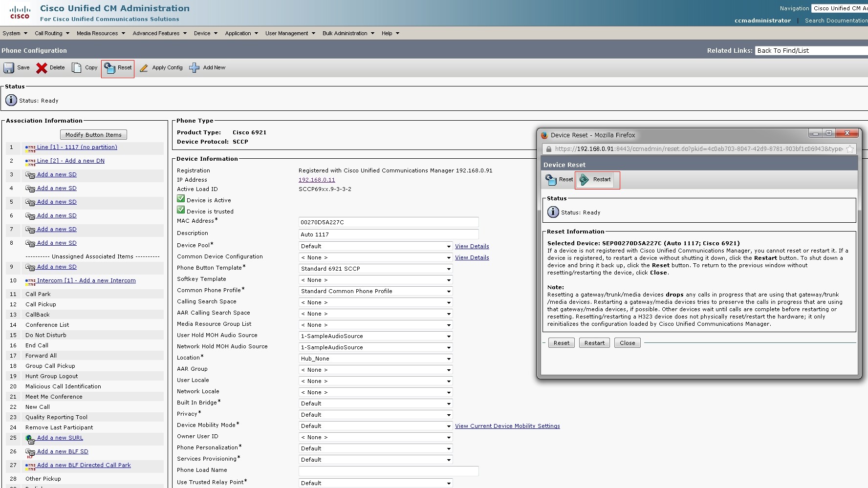Open the Related Links dropdown
The image size is (868, 488).
pyautogui.click(x=811, y=51)
